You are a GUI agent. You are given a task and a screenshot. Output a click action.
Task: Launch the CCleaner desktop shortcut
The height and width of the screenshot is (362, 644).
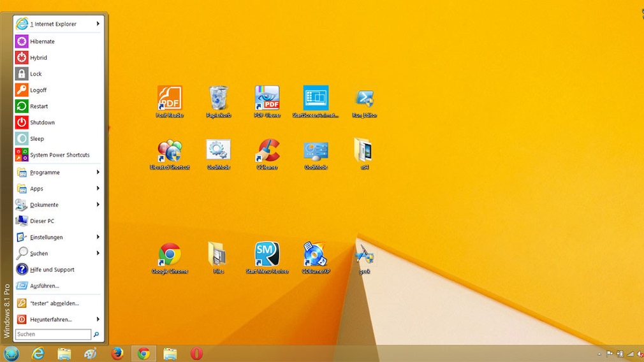[x=267, y=154]
